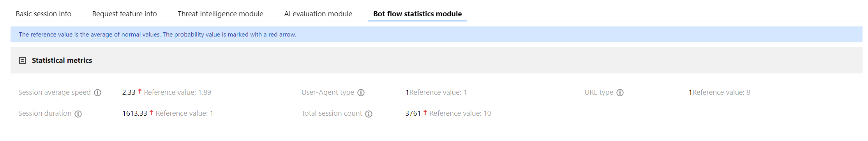Click the blue reference value notice banner
Image resolution: width=868 pixels, height=141 pixels.
pyautogui.click(x=436, y=34)
